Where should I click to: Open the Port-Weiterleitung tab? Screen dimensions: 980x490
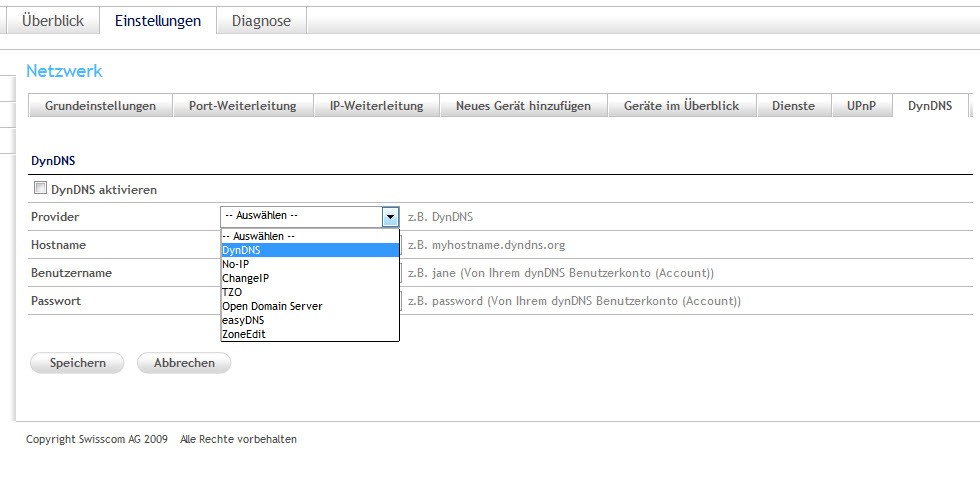pos(242,106)
